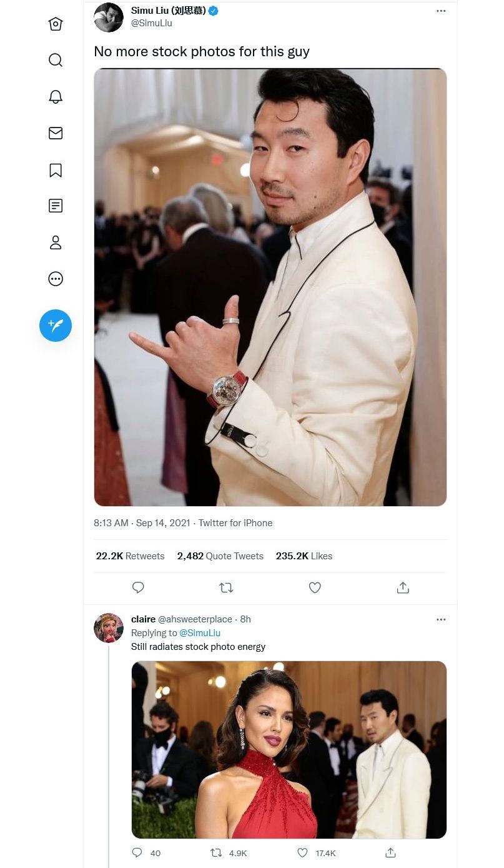Go to the Home feed icon
This screenshot has height=868, width=504.
(x=56, y=24)
